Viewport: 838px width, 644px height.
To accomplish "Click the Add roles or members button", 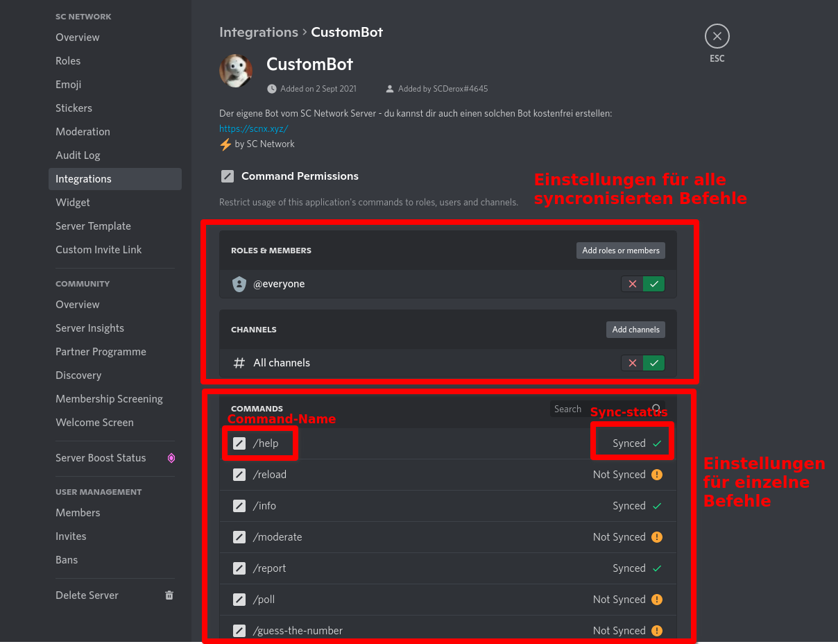I will pyautogui.click(x=621, y=251).
